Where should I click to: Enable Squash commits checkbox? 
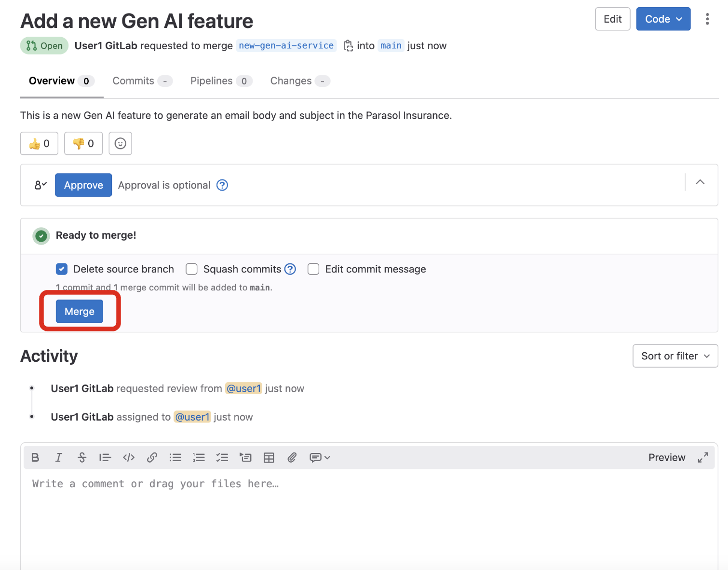[191, 269]
